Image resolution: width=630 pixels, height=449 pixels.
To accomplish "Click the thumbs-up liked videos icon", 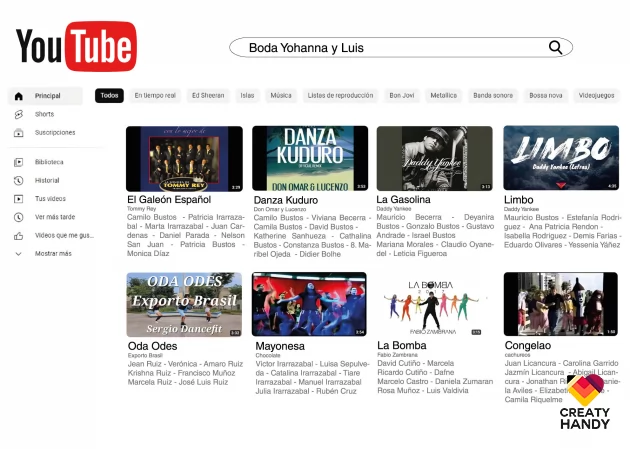I will (18, 236).
